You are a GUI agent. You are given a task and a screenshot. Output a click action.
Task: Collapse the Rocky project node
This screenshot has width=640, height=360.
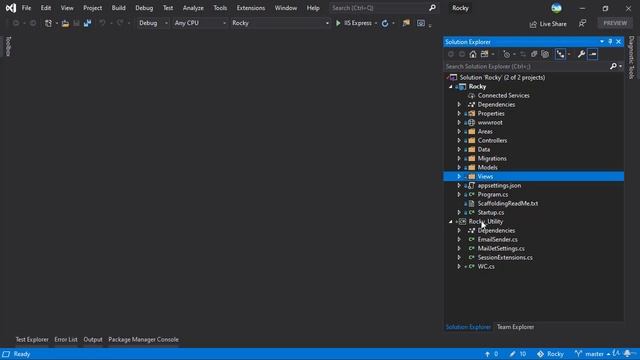[451, 87]
